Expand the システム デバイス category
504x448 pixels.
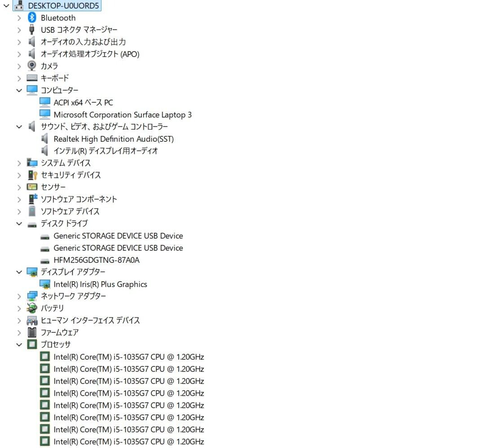tap(19, 163)
